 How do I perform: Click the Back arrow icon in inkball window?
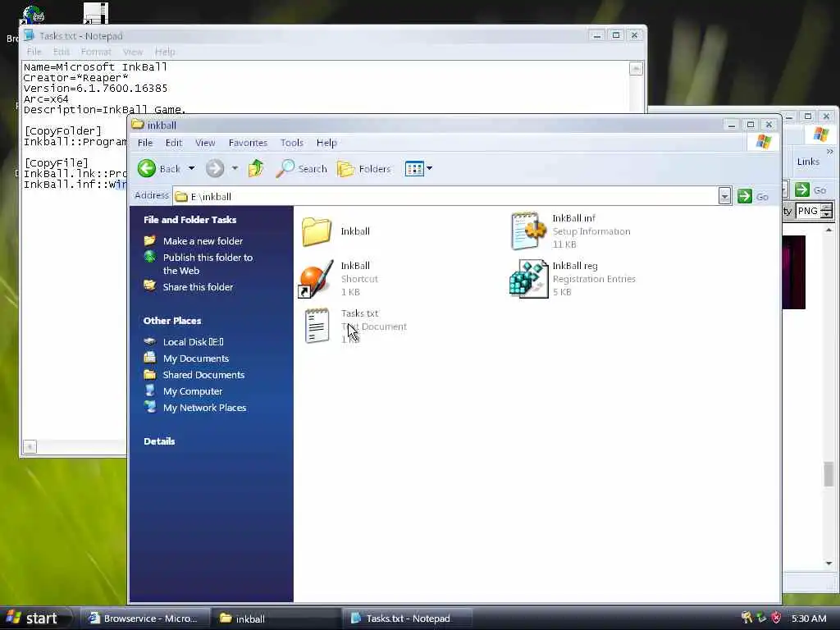(147, 169)
